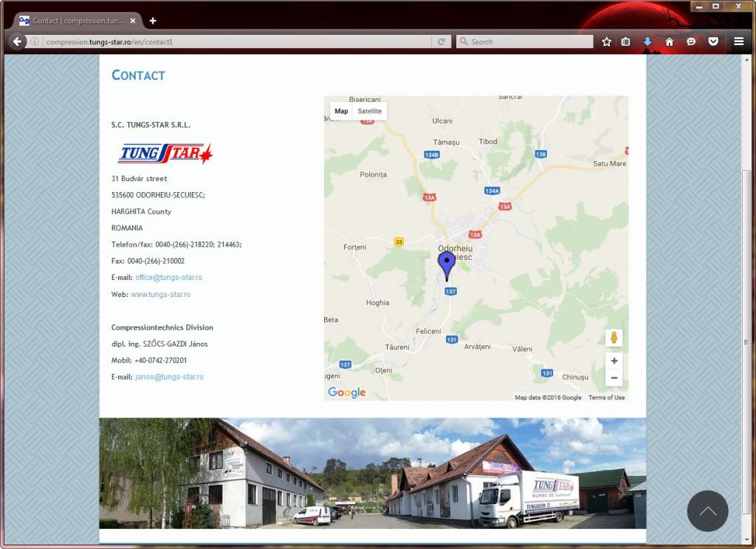Go to the browser home page icon
Screen dimensions: 756x549
click(670, 42)
